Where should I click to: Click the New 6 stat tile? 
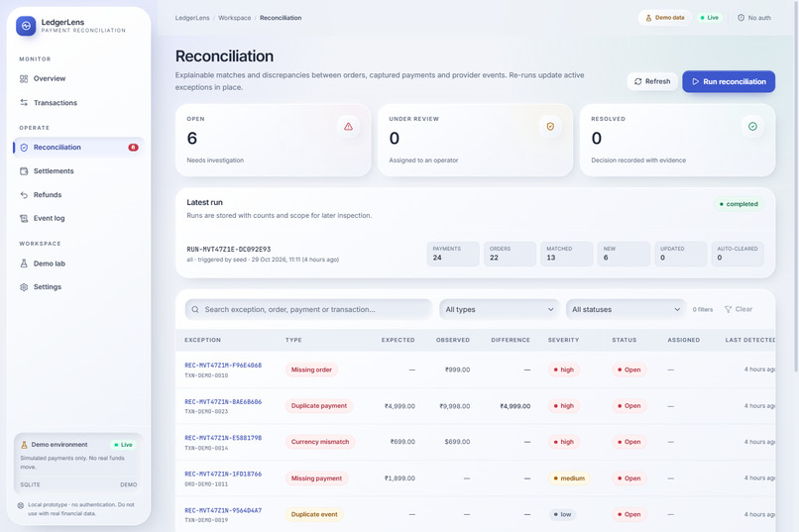point(624,254)
